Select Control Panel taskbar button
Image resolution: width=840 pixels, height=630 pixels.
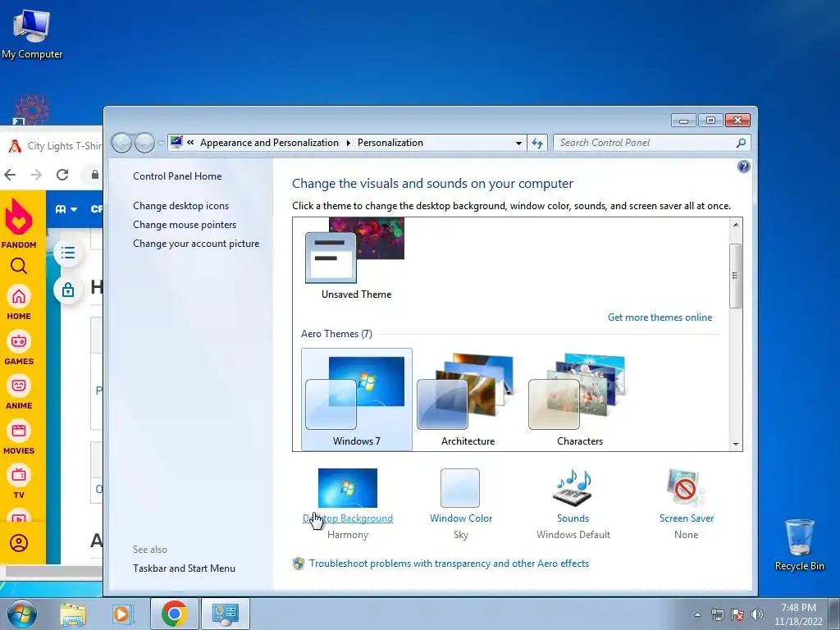225,614
